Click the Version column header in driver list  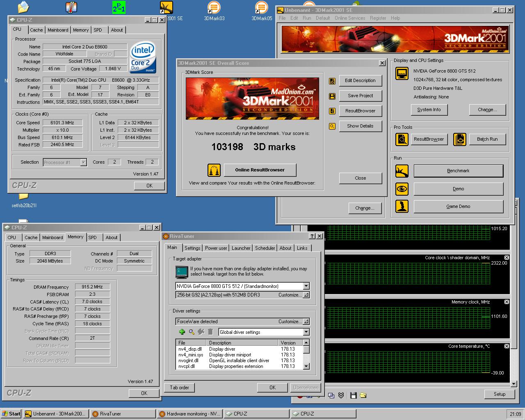coord(291,342)
